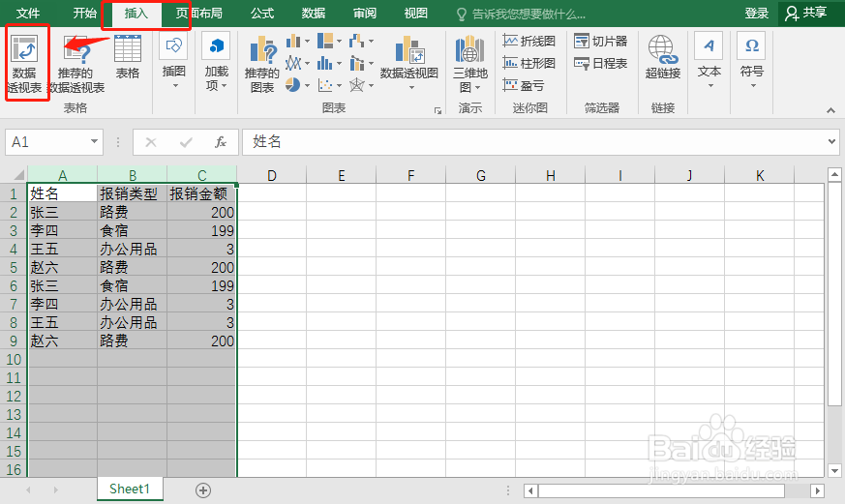Screen dimensions: 845x504
Task: Insert a 折线图 line sparkline
Action: pos(528,41)
